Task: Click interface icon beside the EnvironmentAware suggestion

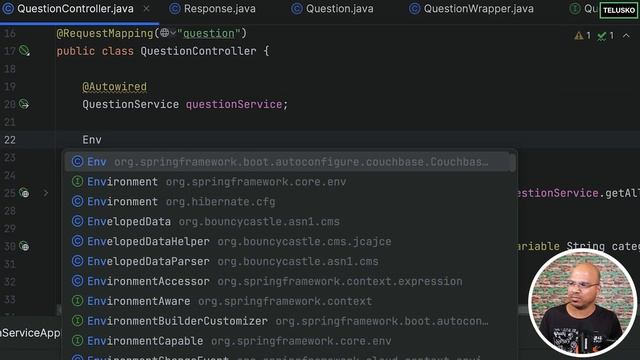Action: coord(78,301)
